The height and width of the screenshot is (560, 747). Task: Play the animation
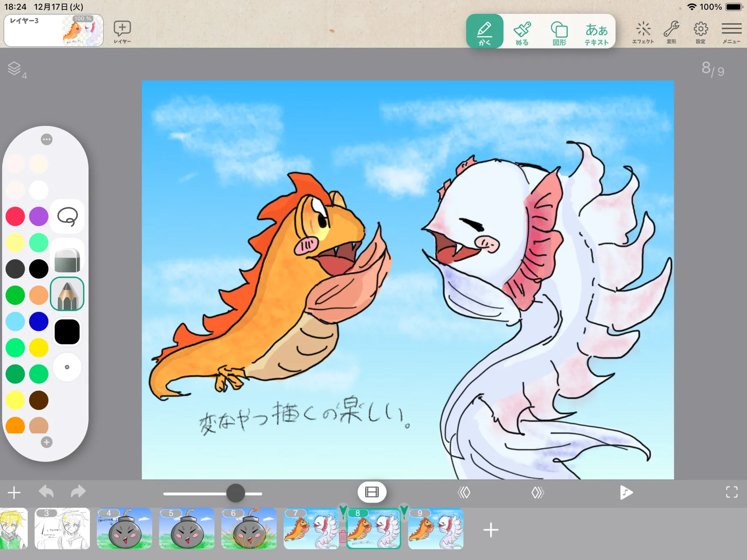tap(626, 492)
